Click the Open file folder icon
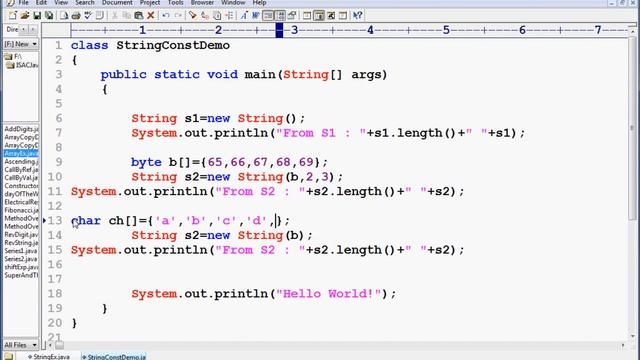This screenshot has width=640, height=360. pos(24,16)
